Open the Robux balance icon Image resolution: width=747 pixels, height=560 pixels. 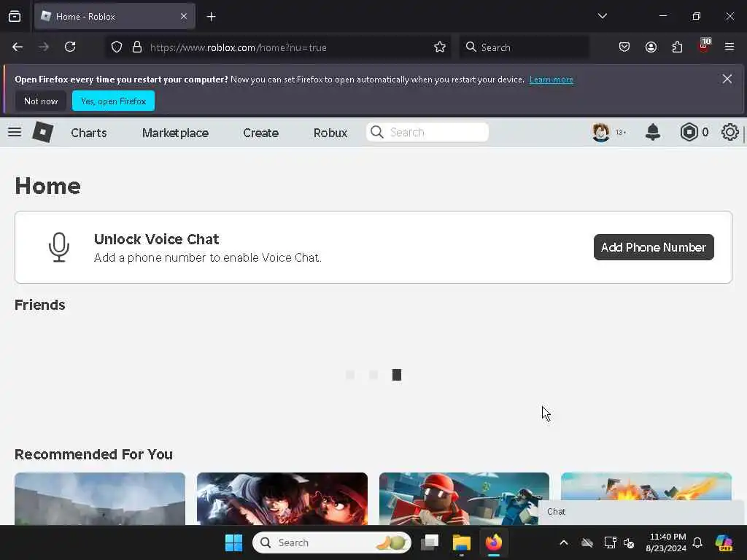click(689, 132)
